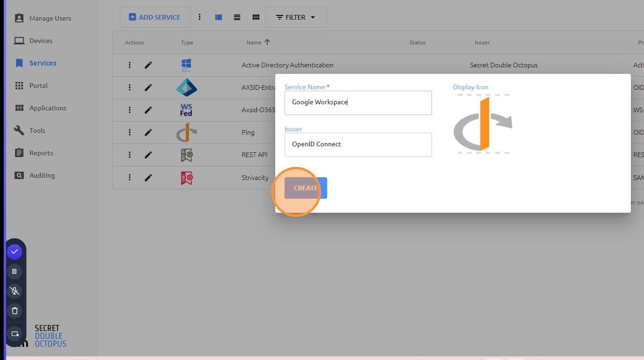The height and width of the screenshot is (360, 644).
Task: Sort by the Name column arrow
Action: point(267,42)
